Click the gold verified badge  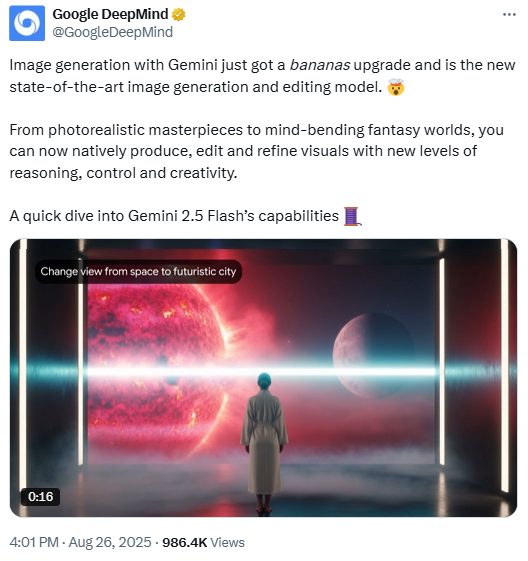pos(179,15)
